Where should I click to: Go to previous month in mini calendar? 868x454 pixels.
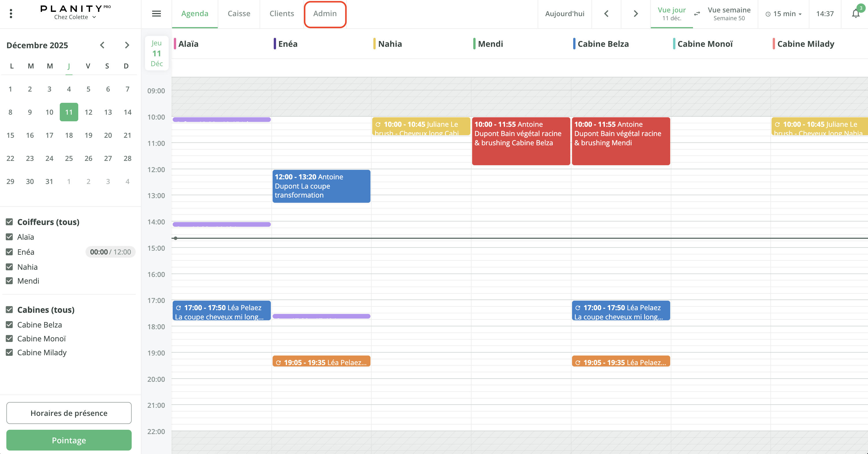[x=102, y=45]
